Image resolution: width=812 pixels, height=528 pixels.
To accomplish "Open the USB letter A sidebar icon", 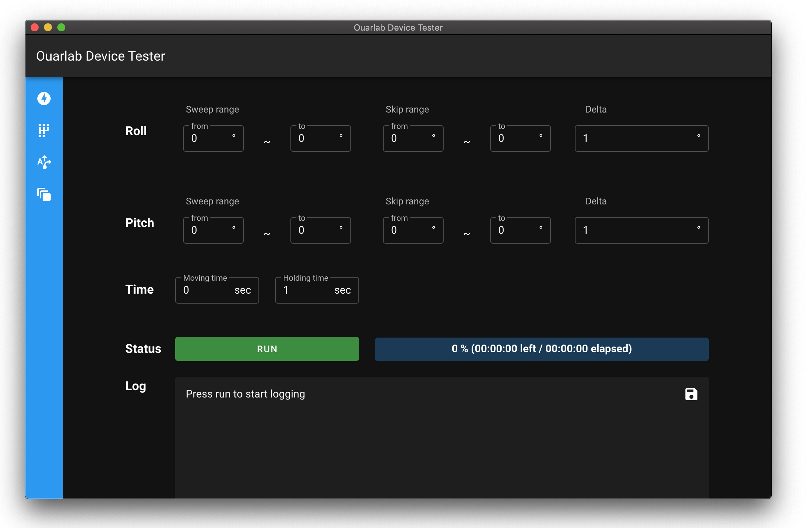I will [x=44, y=162].
